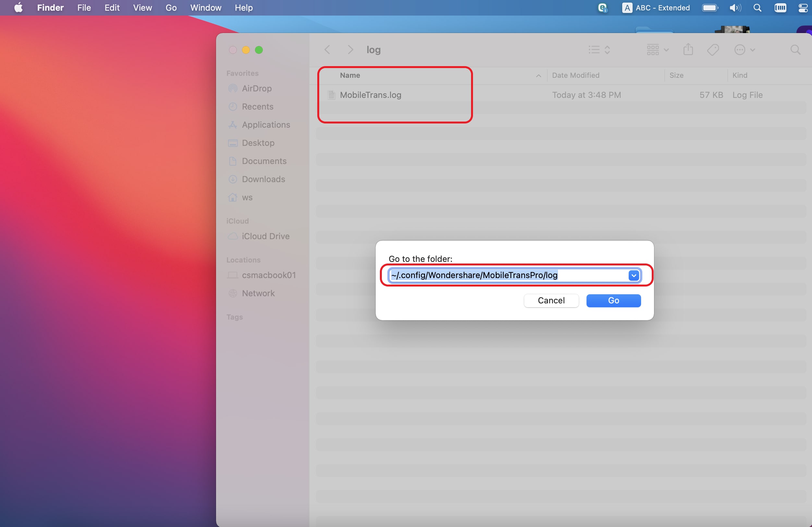Click the yellow minimize button

tap(246, 50)
